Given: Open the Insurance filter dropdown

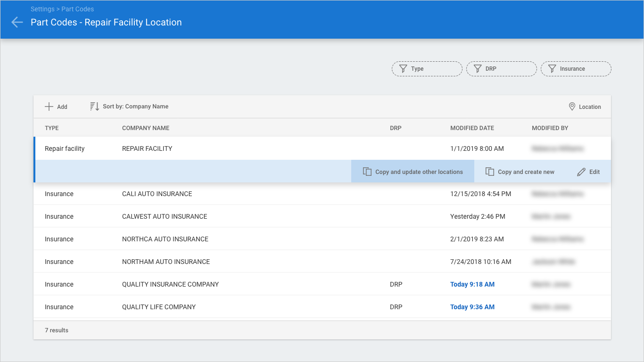Looking at the screenshot, I should 576,69.
